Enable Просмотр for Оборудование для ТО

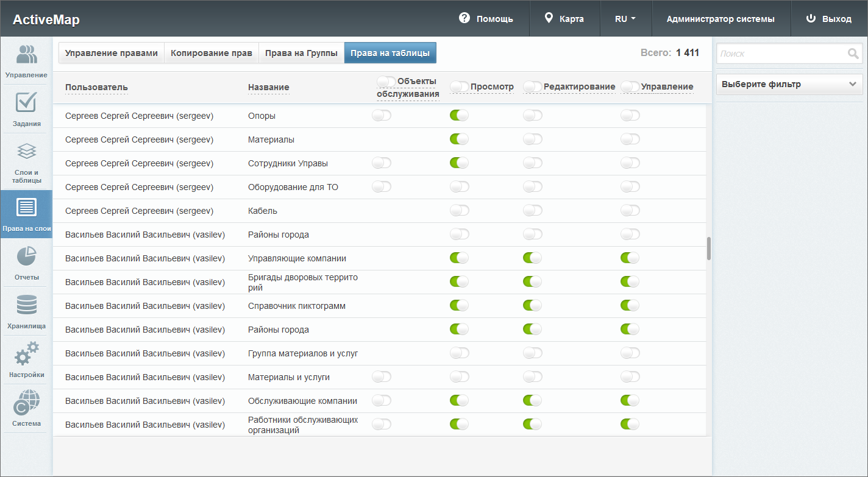459,186
